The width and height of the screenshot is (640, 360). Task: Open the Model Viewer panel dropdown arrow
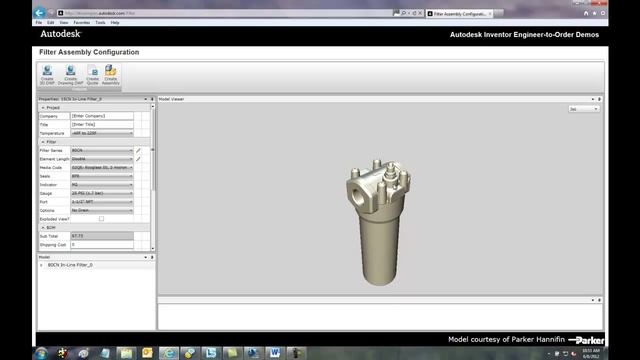[593, 99]
